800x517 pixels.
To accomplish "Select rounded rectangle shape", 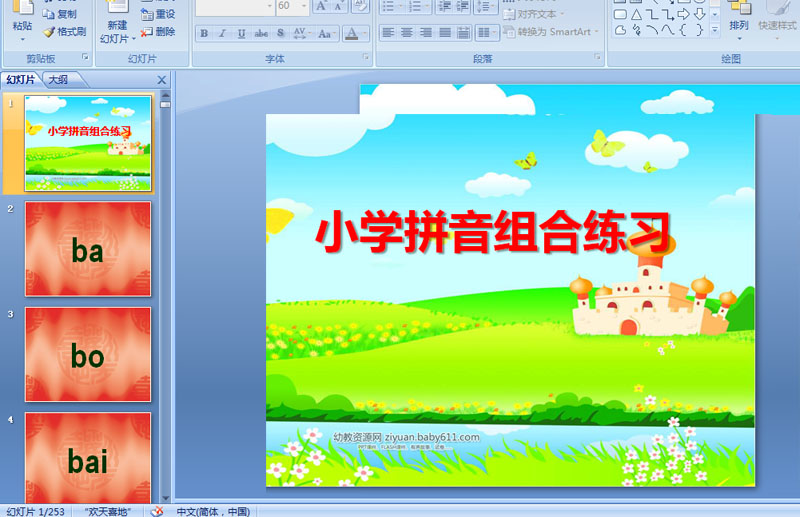I will (x=620, y=14).
